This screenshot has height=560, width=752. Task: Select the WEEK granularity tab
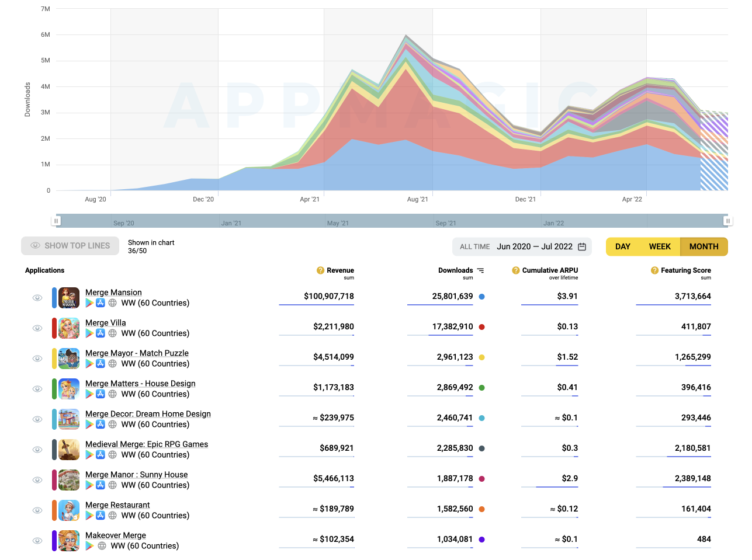660,247
